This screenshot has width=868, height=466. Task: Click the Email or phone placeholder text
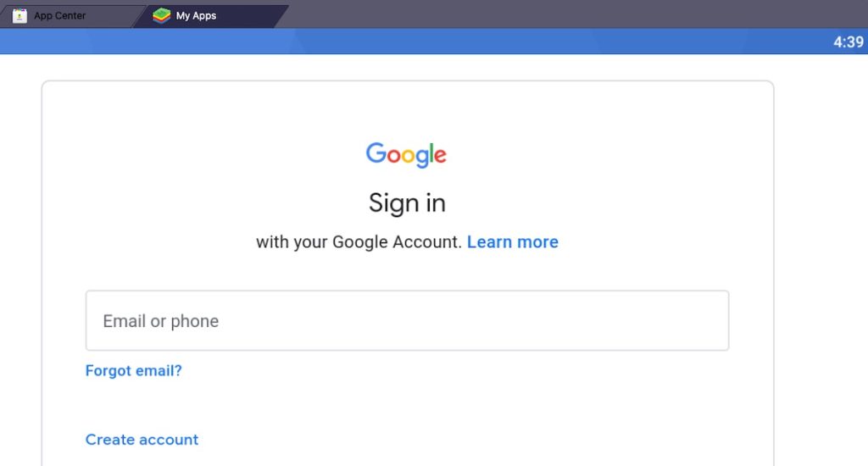[160, 321]
